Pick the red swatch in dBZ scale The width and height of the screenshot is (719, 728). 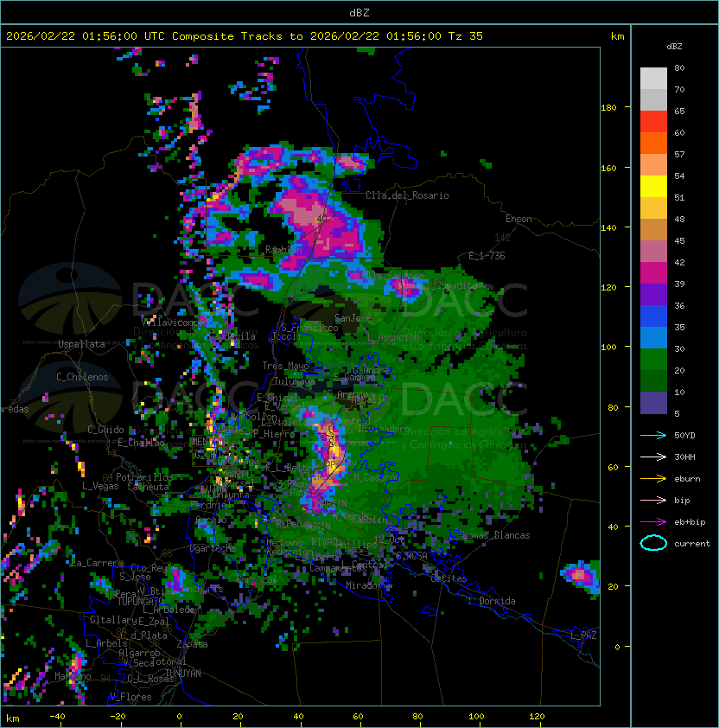[x=653, y=122]
